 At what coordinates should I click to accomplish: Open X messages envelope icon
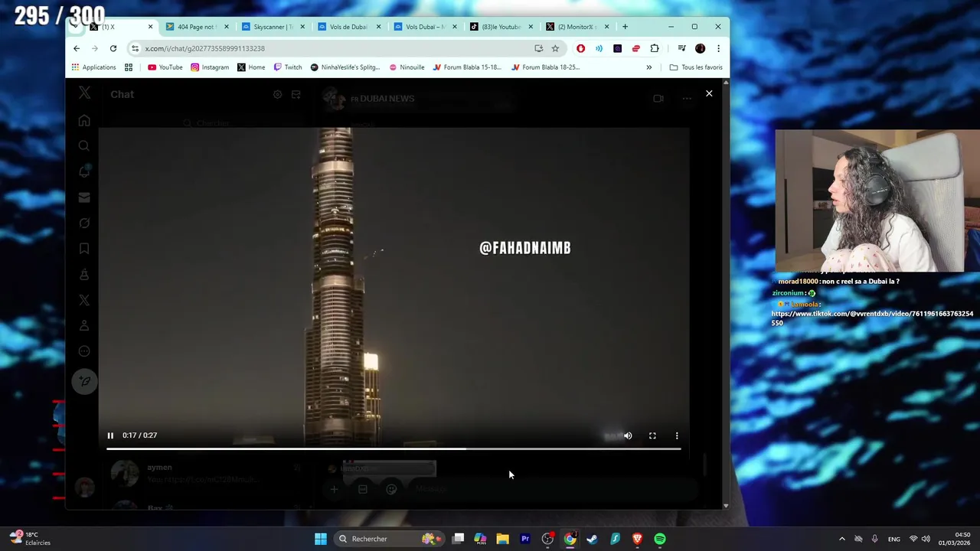click(x=84, y=197)
